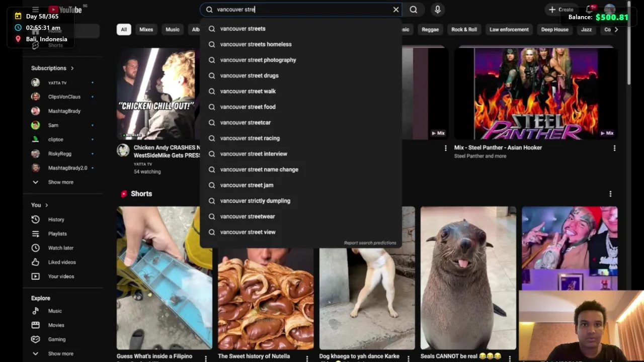
Task: Select the 'All' filter chip
Action: point(124,29)
